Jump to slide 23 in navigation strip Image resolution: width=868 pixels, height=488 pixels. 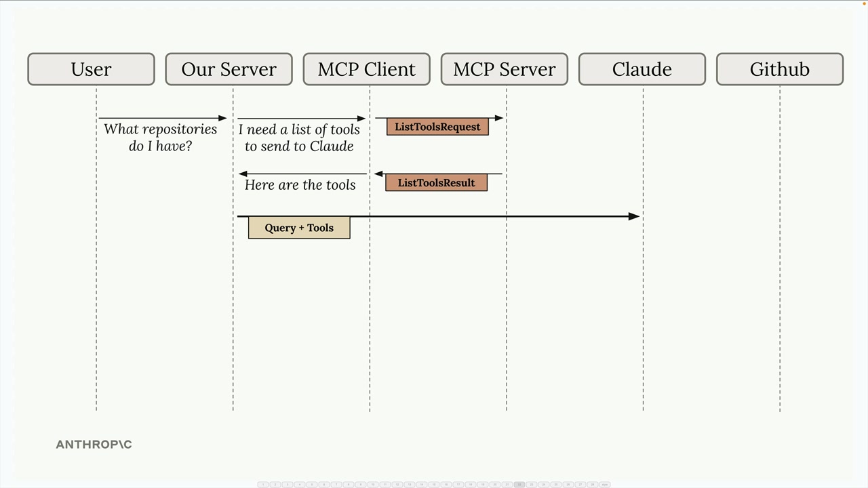[532, 485]
